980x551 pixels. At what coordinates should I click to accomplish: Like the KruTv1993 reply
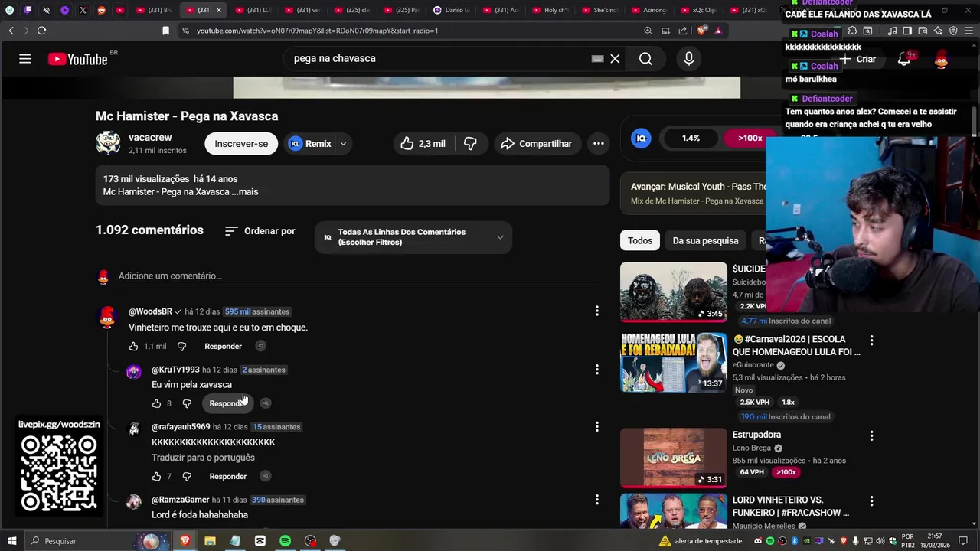[x=156, y=403]
